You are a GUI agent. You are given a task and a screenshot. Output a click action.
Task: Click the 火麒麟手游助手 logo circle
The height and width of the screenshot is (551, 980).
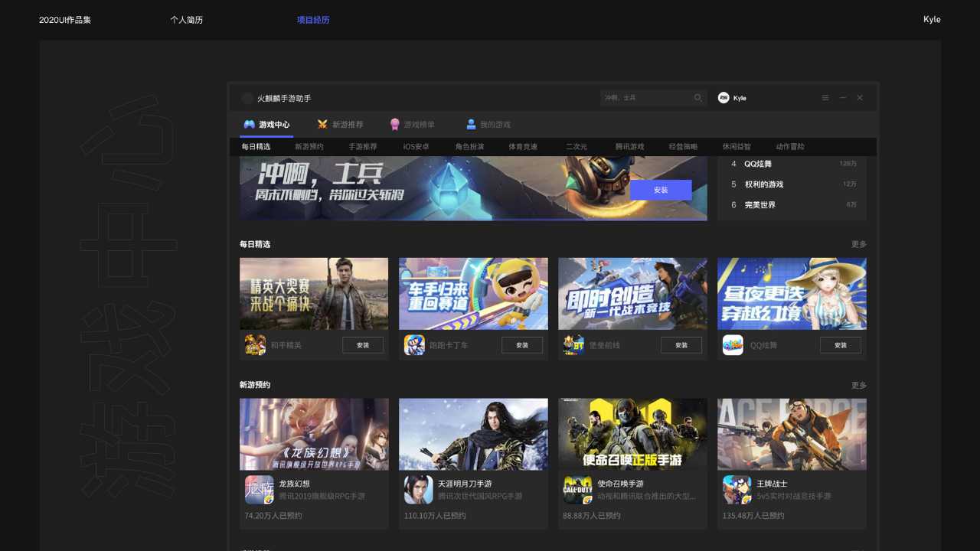click(247, 98)
